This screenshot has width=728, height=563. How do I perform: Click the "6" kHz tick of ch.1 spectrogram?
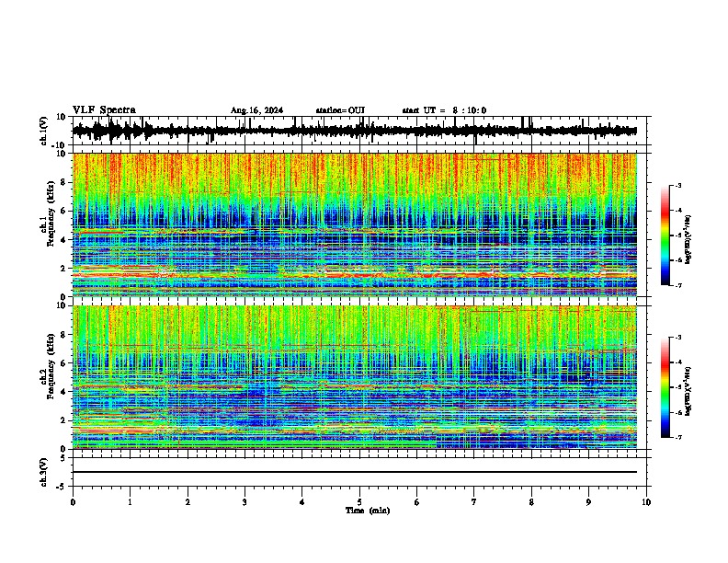(x=63, y=211)
